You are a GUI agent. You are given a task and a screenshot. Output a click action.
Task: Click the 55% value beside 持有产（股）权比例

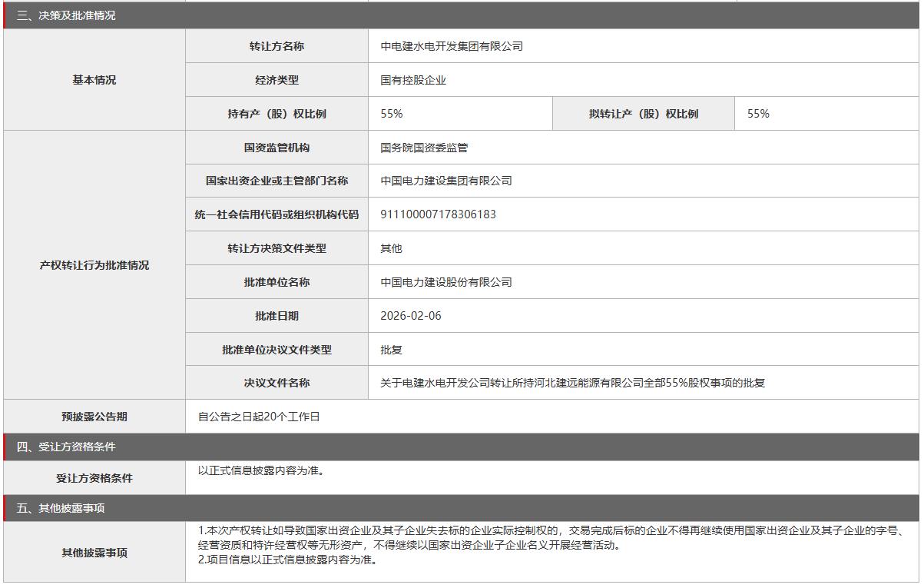point(392,114)
